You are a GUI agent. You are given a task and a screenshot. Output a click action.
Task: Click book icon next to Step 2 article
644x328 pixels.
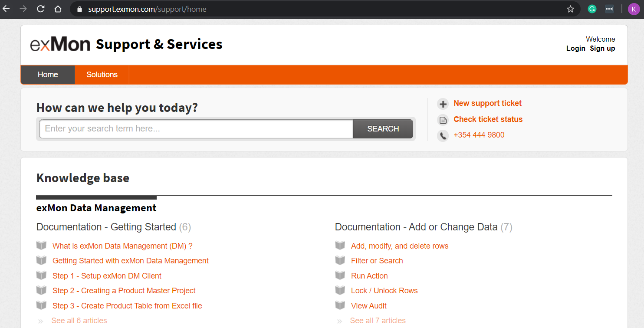(41, 290)
